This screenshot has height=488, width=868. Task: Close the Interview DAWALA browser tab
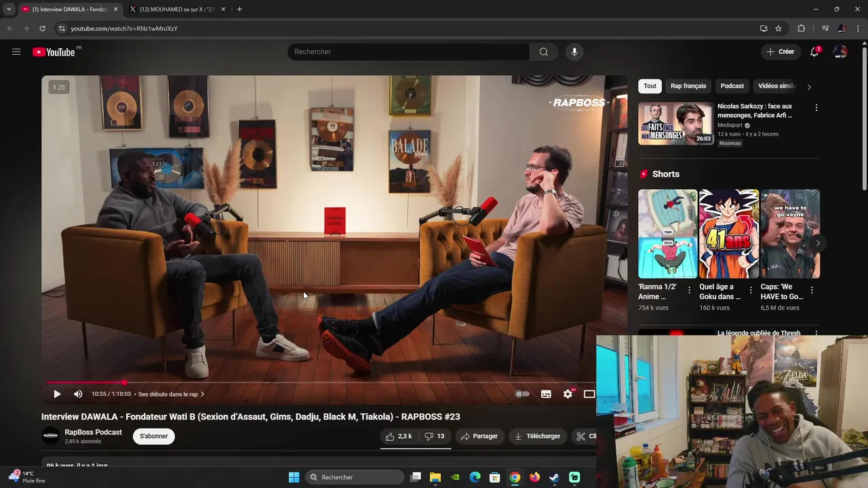(x=115, y=9)
